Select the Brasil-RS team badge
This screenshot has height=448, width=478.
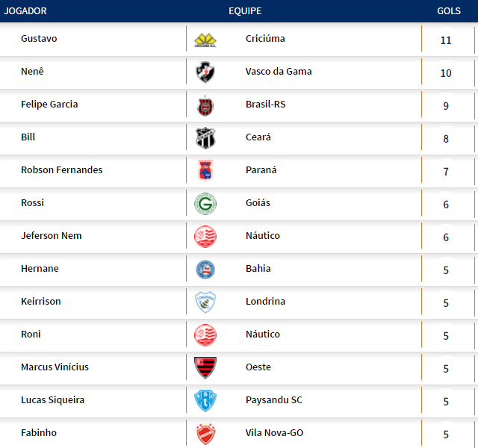pos(205,105)
